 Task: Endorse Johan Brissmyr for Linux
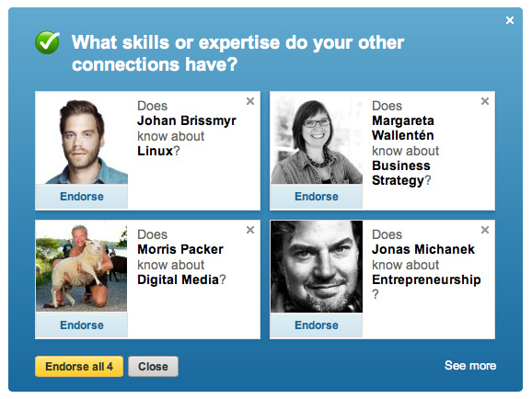point(82,196)
